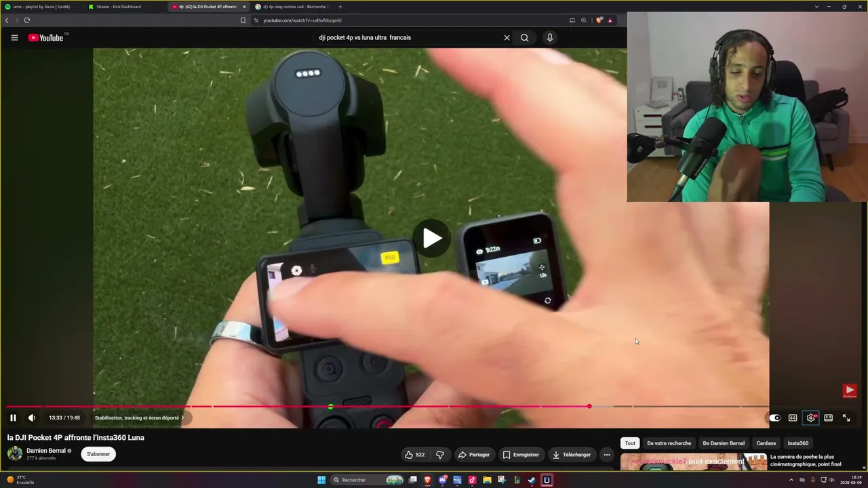
Task: Open the tab list dropdown arrow
Action: pos(816,7)
